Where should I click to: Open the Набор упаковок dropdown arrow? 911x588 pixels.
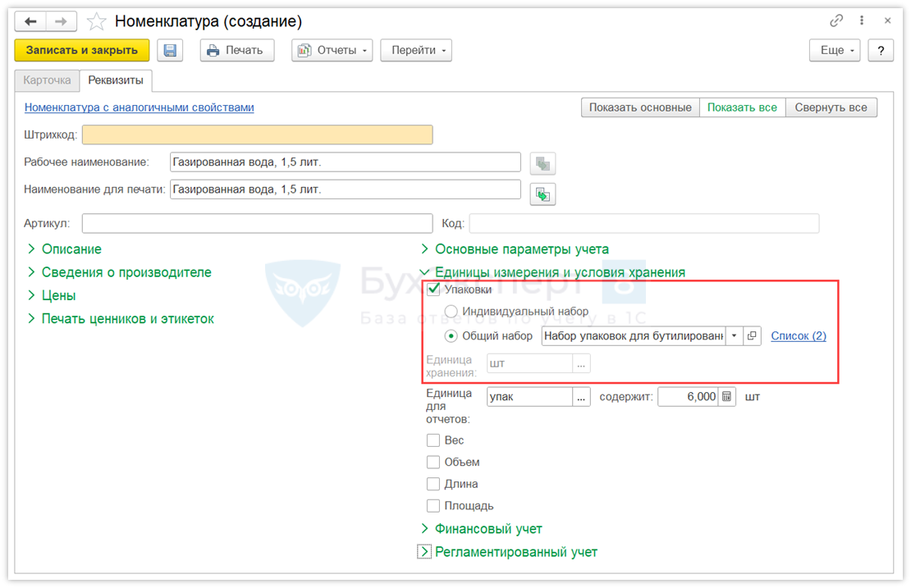[x=735, y=335]
